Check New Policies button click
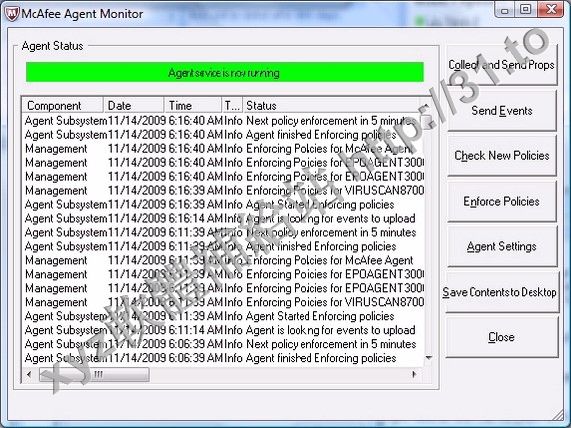 click(x=502, y=156)
